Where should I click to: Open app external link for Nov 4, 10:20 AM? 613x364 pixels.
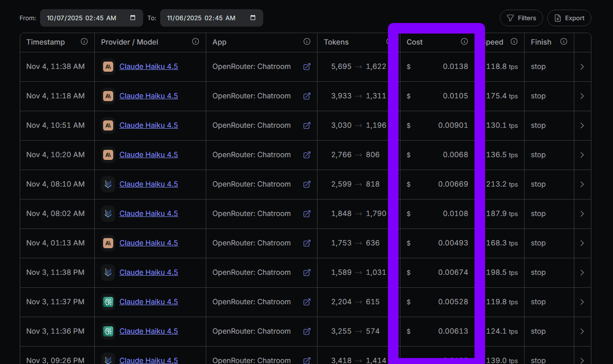click(307, 155)
